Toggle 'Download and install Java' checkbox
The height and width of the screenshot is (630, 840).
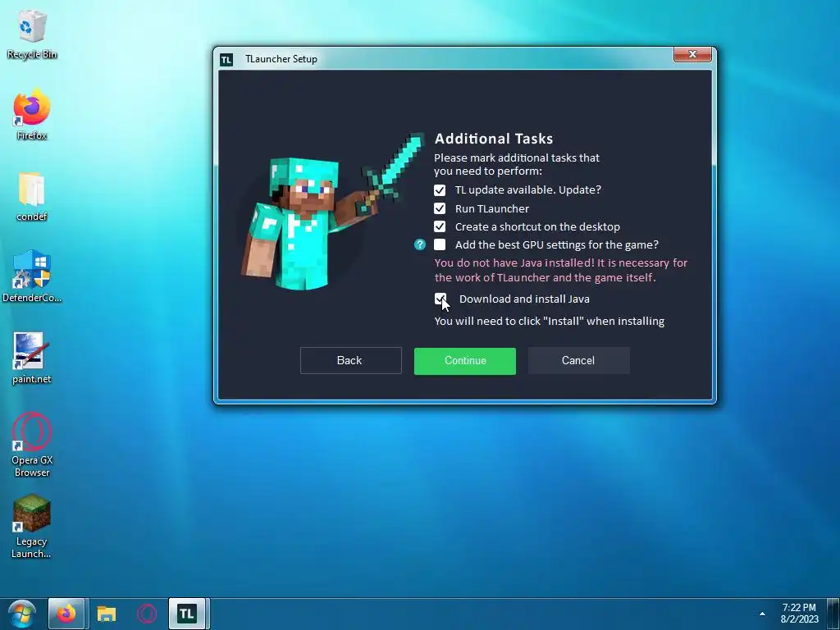coord(441,299)
